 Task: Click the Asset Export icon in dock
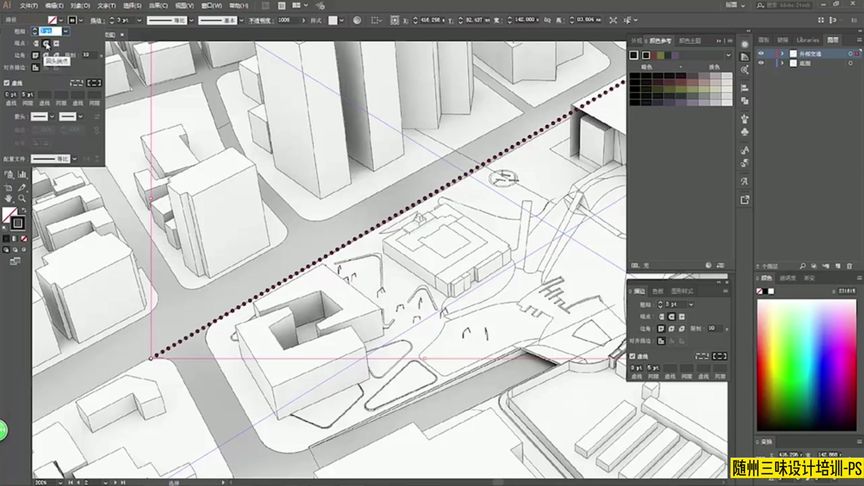(745, 200)
